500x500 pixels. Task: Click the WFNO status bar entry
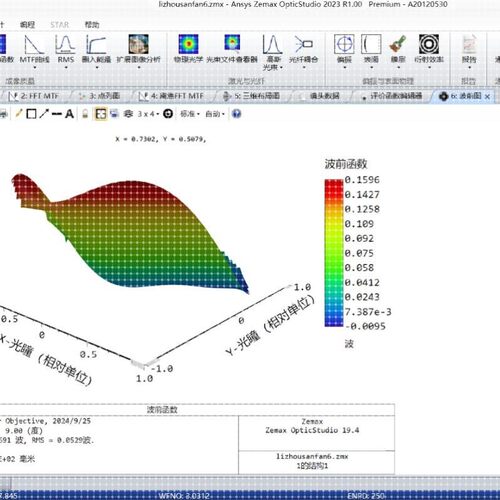click(x=184, y=496)
